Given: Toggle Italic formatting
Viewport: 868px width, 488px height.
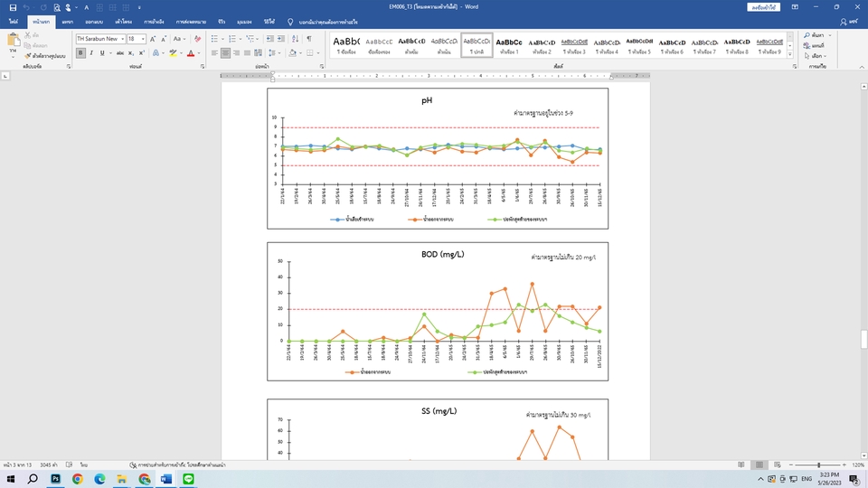Looking at the screenshot, I should pyautogui.click(x=91, y=53).
